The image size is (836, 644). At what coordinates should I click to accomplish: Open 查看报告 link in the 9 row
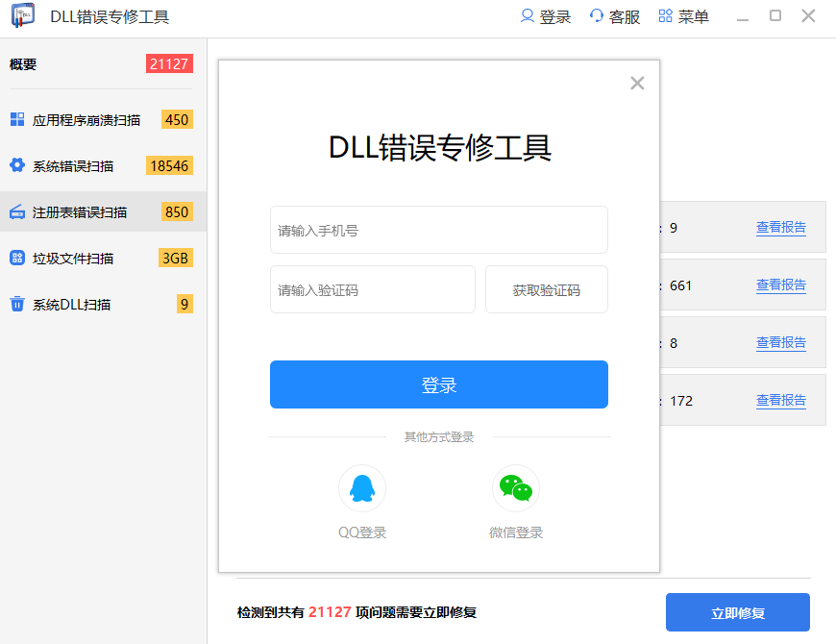[781, 228]
